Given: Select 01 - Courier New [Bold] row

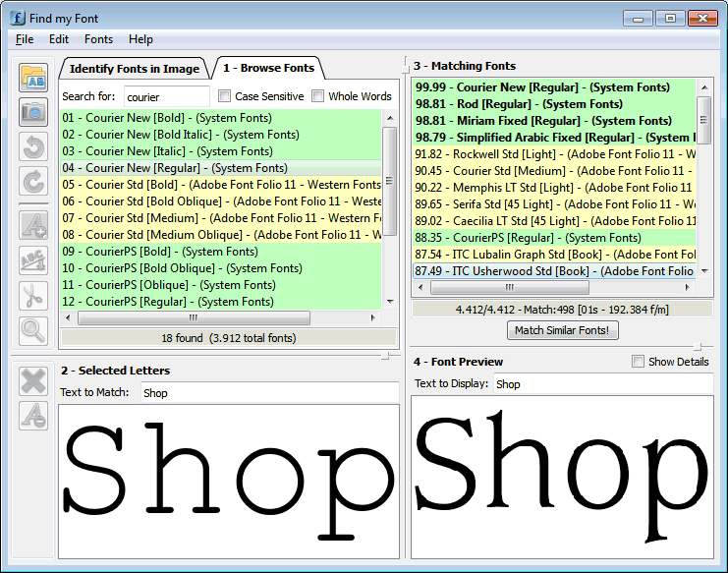Looking at the screenshot, I should pyautogui.click(x=221, y=118).
